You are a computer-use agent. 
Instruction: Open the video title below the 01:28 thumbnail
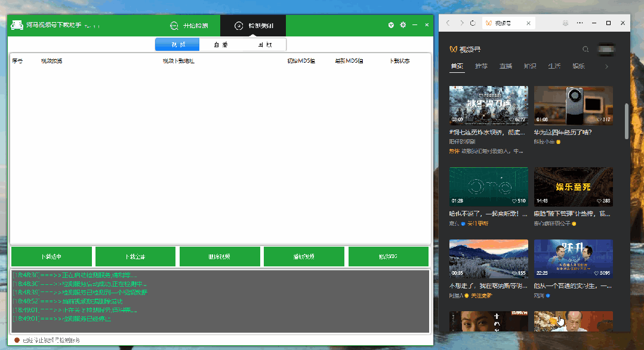point(488,214)
